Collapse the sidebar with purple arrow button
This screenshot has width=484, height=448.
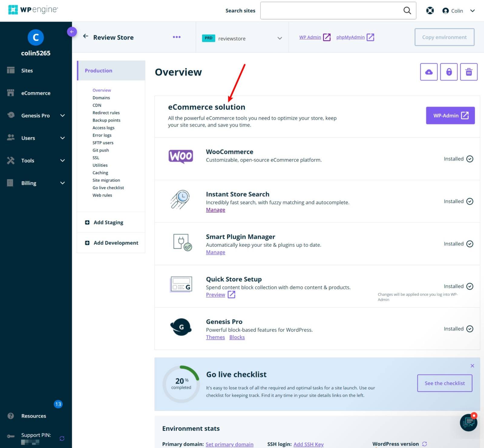(x=72, y=32)
